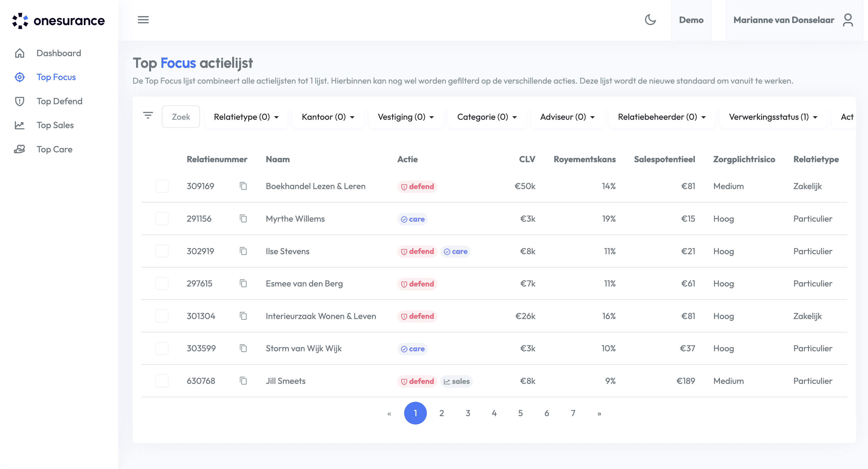Click the Zoek search field
This screenshot has width=868, height=469.
[x=181, y=117]
